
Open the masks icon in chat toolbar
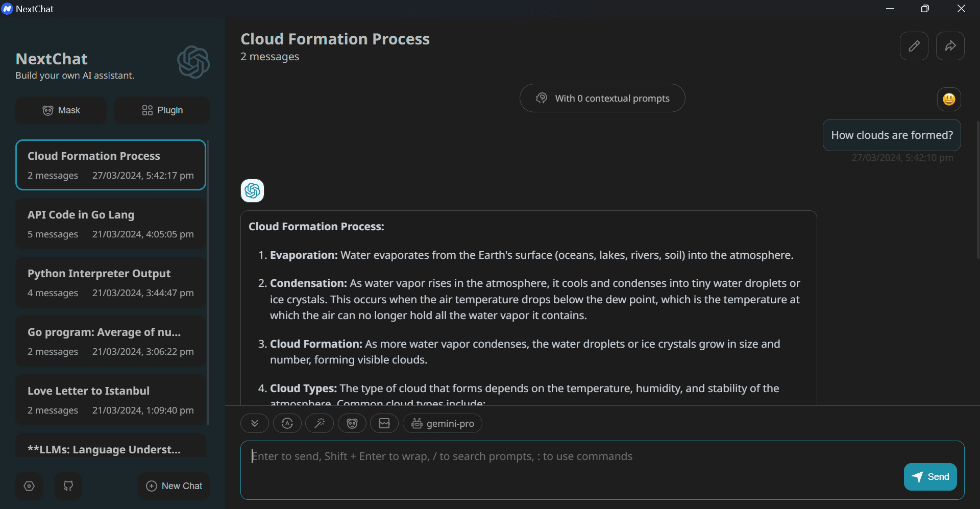click(352, 423)
